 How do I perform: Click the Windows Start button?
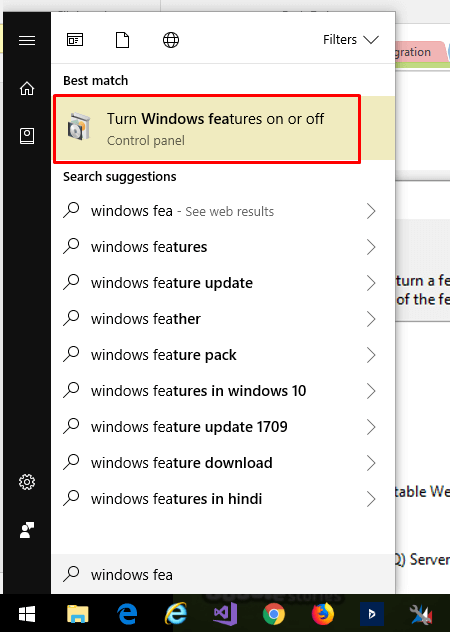point(27,614)
